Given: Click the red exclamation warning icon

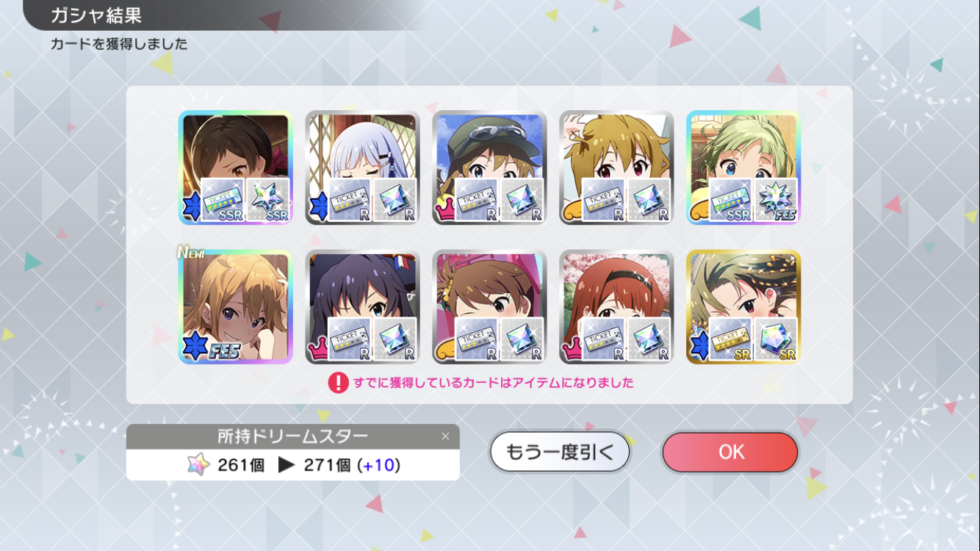Looking at the screenshot, I should (x=338, y=383).
